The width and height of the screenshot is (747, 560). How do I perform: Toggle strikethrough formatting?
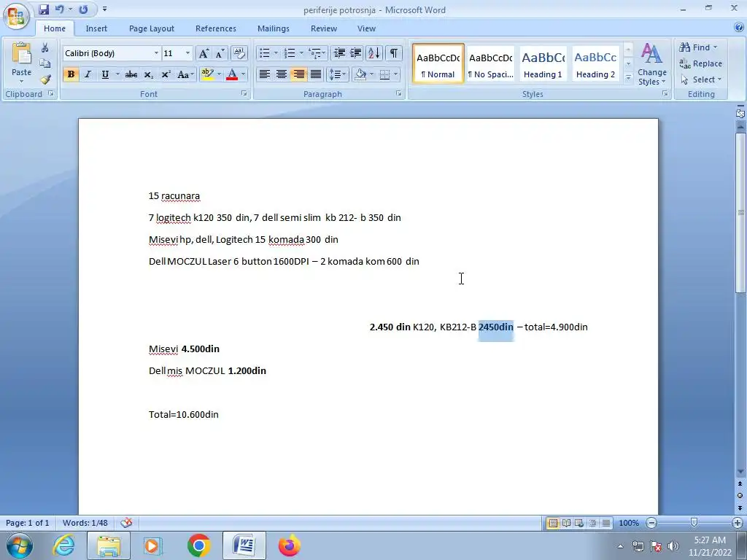pos(131,74)
